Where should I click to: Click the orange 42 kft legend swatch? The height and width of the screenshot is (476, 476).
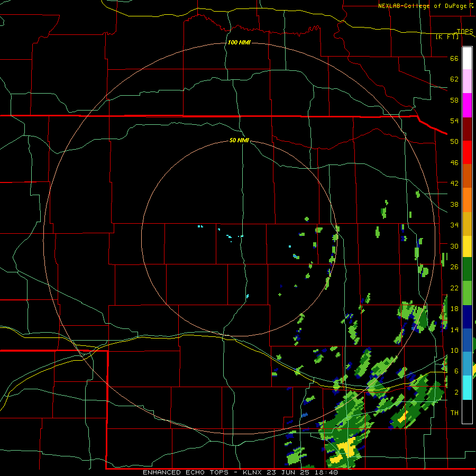[467, 200]
